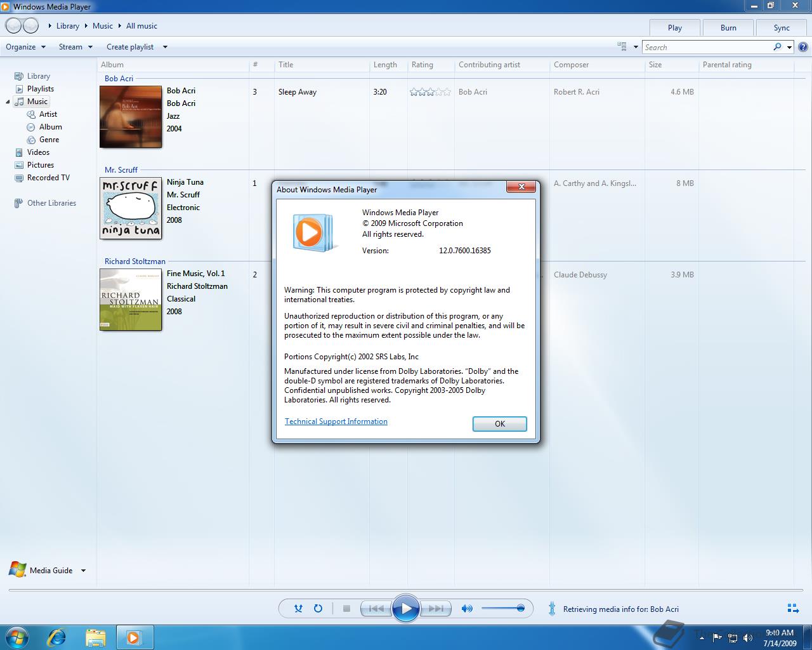The image size is (812, 650).
Task: Open Recorded TV in the navigation pane
Action: click(x=48, y=178)
